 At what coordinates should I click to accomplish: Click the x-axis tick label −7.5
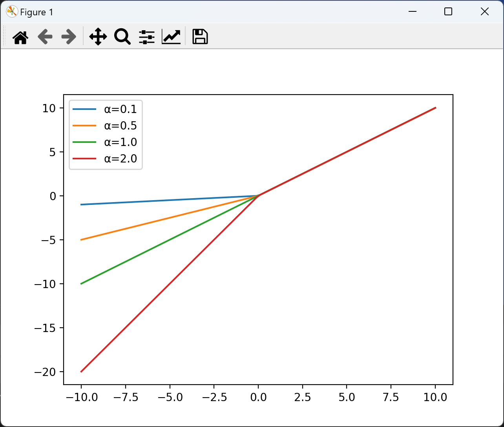[x=125, y=397]
